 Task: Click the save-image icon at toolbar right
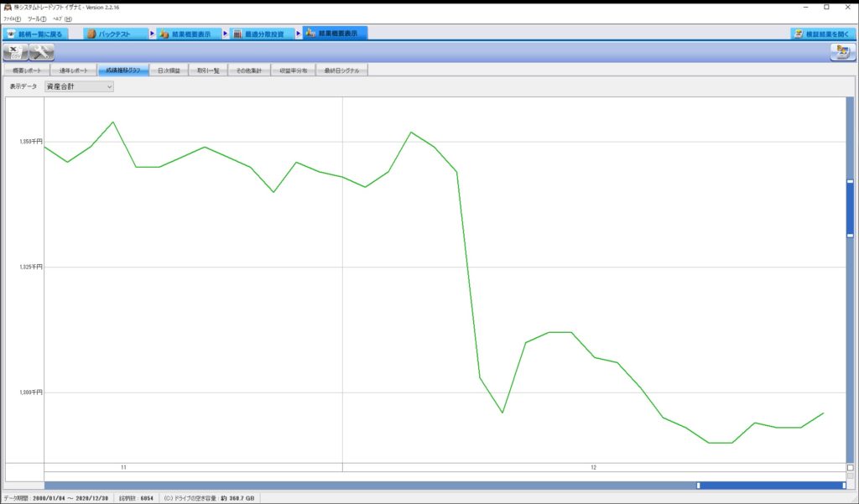pyautogui.click(x=842, y=53)
